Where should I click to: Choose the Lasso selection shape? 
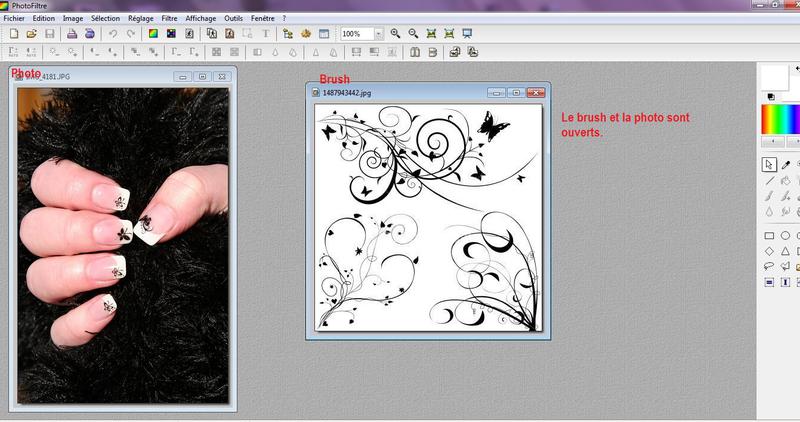[769, 267]
